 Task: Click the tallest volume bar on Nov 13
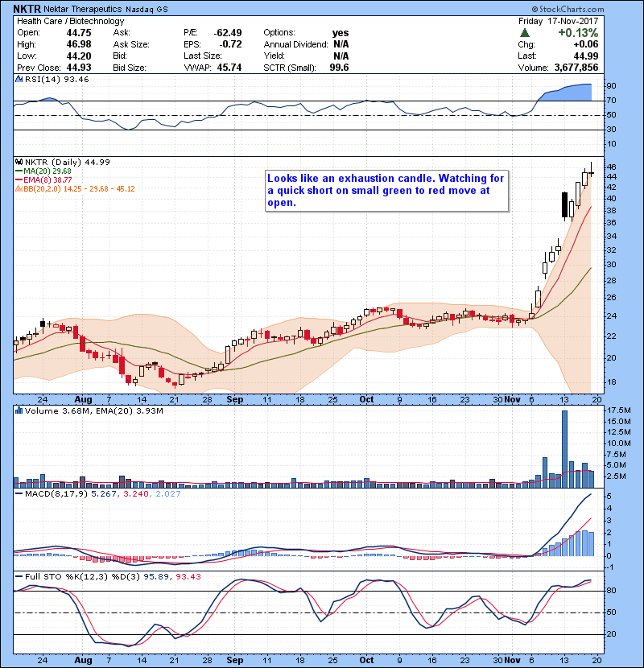point(565,449)
